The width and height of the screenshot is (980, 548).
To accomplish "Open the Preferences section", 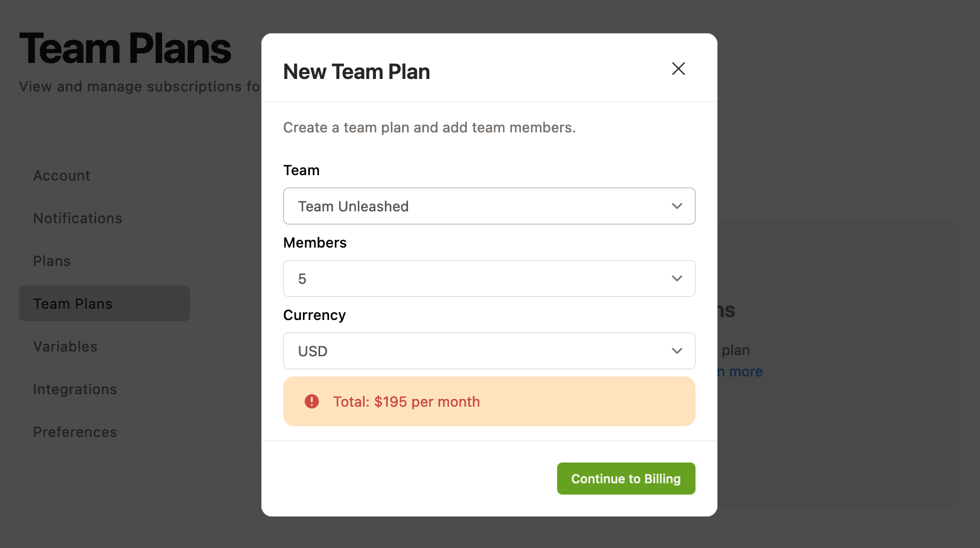I will click(75, 432).
